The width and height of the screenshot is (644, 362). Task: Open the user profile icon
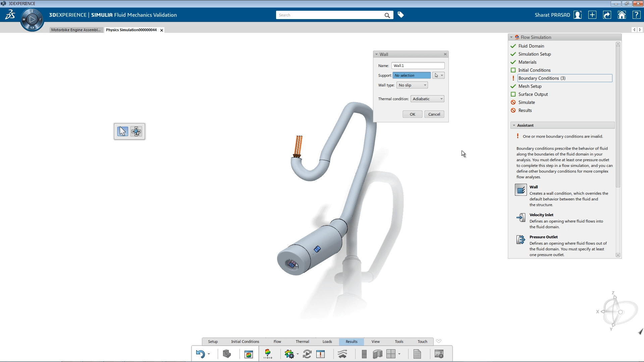click(x=578, y=15)
